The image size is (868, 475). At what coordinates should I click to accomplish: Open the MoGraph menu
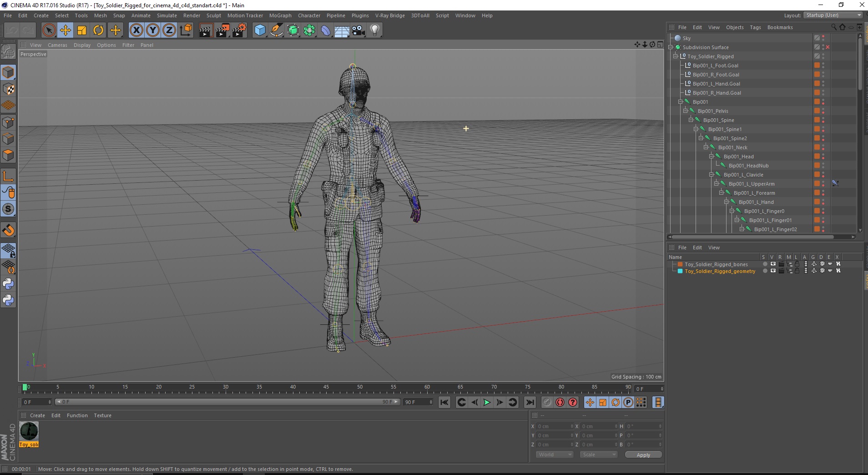(280, 15)
